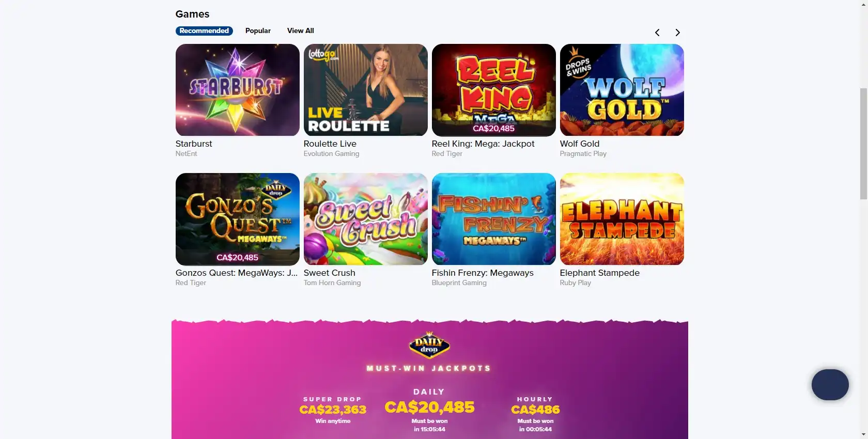Switch to the Recommended games tab
This screenshot has height=439, width=868.
pos(204,31)
